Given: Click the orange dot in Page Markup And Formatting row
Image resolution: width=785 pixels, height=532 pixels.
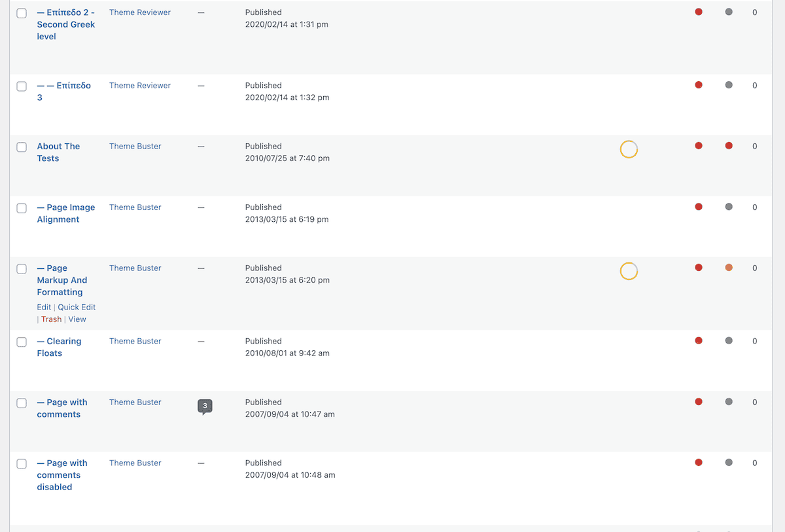Looking at the screenshot, I should tap(729, 268).
